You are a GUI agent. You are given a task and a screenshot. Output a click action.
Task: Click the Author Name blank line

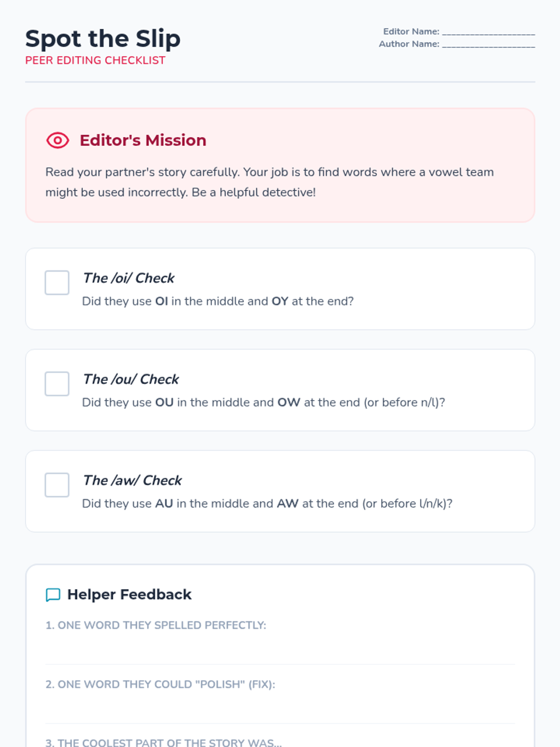click(x=488, y=44)
